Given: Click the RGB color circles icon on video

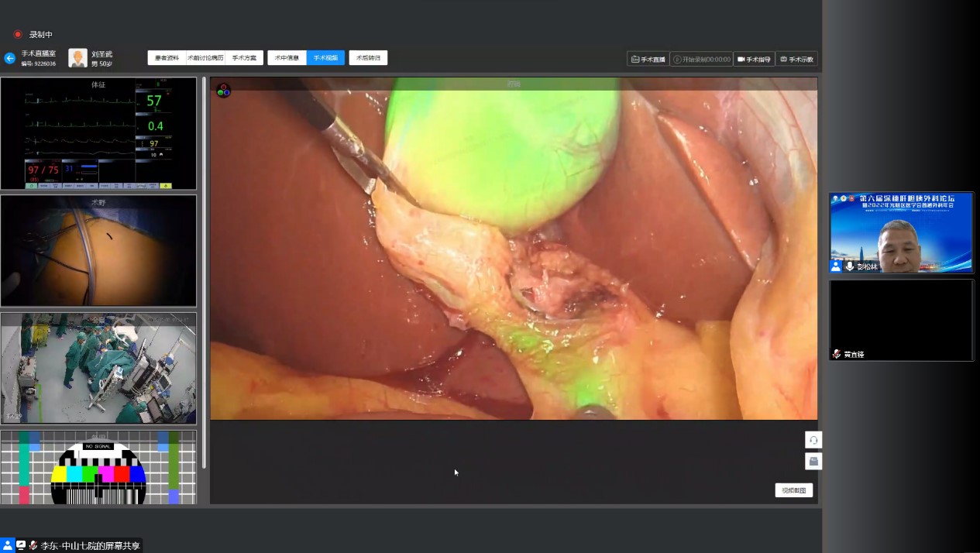Looking at the screenshot, I should (223, 91).
